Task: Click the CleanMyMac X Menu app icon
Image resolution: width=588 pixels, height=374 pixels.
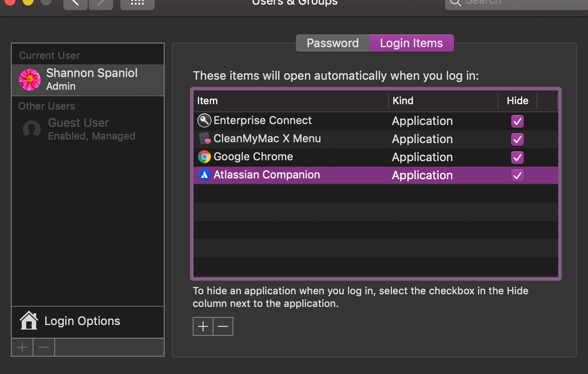Action: (x=204, y=138)
